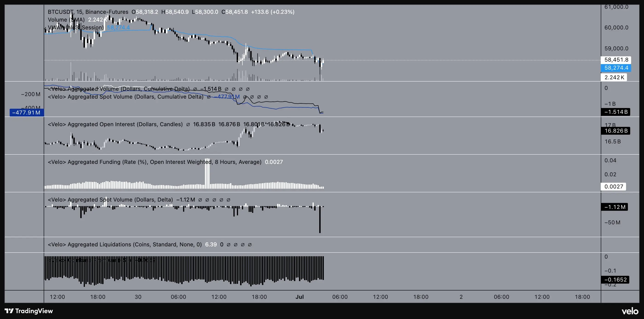Image resolution: width=644 pixels, height=319 pixels.
Task: Click the −1 B axis tick
Action: point(610,104)
